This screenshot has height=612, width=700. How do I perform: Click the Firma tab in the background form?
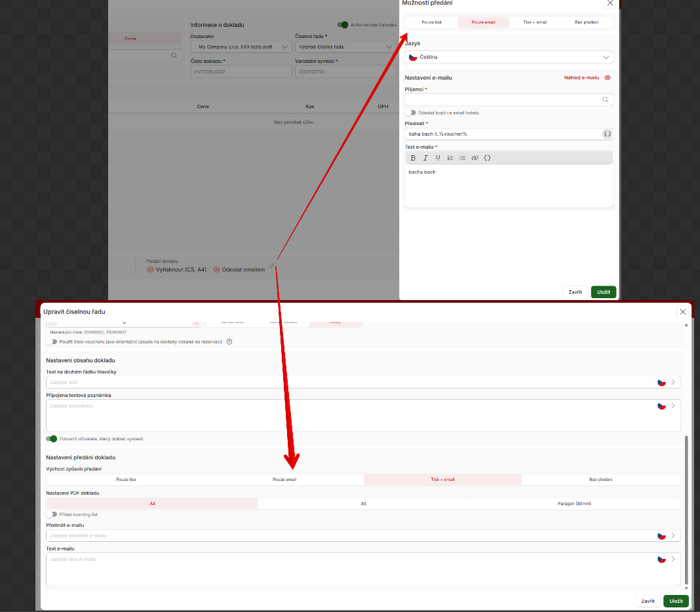coord(130,39)
